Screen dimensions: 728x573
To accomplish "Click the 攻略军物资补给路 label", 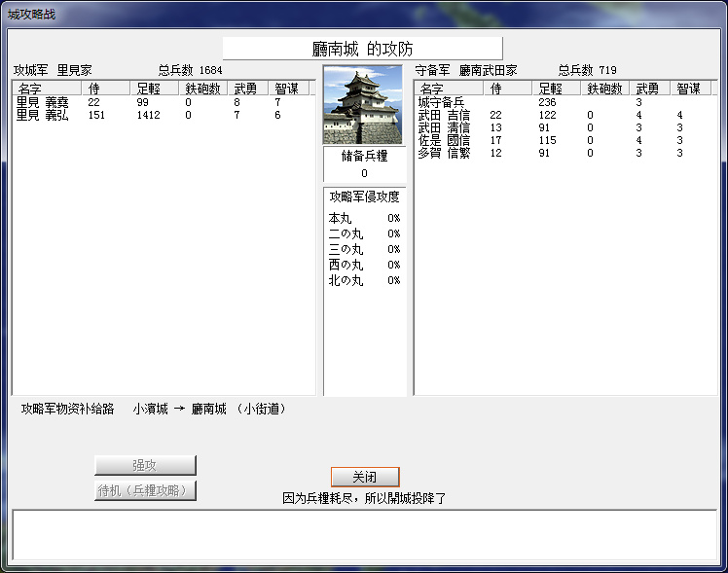I will coord(68,409).
